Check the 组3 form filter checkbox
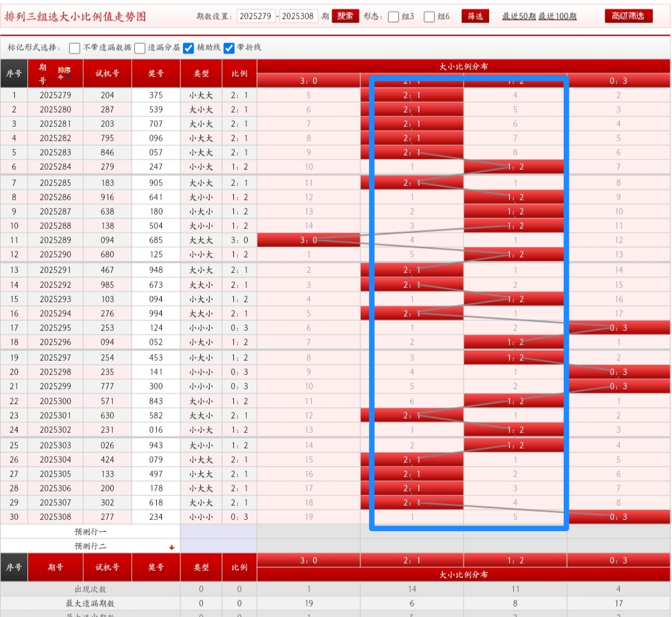Viewport: 672px width, 617px height. coord(393,17)
